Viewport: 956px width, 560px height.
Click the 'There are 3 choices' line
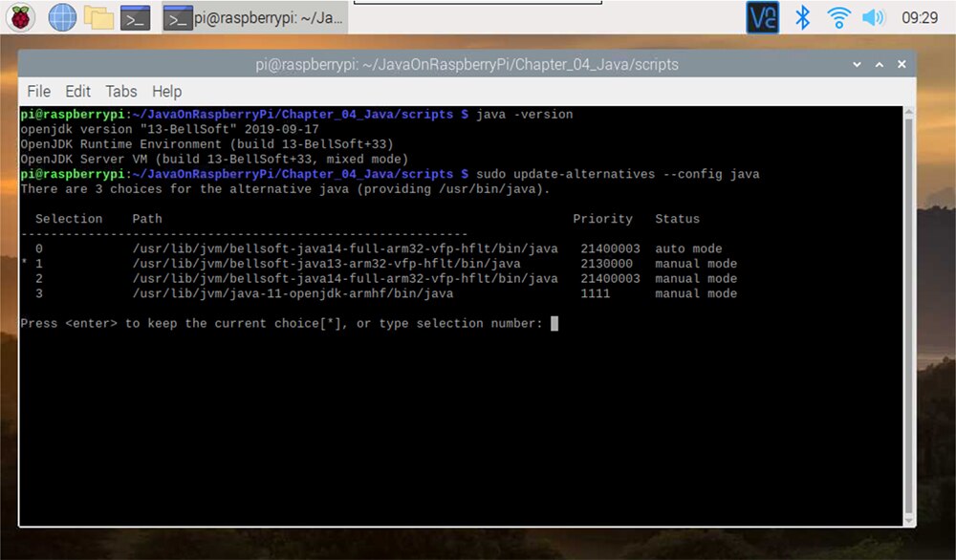285,189
